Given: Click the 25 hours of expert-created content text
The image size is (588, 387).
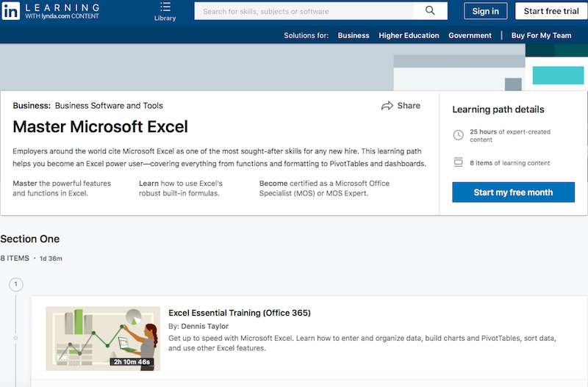Looking at the screenshot, I should click(x=510, y=136).
